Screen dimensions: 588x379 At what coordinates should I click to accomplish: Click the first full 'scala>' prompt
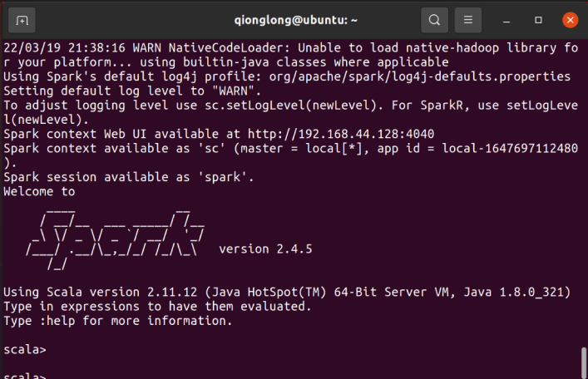pos(25,350)
